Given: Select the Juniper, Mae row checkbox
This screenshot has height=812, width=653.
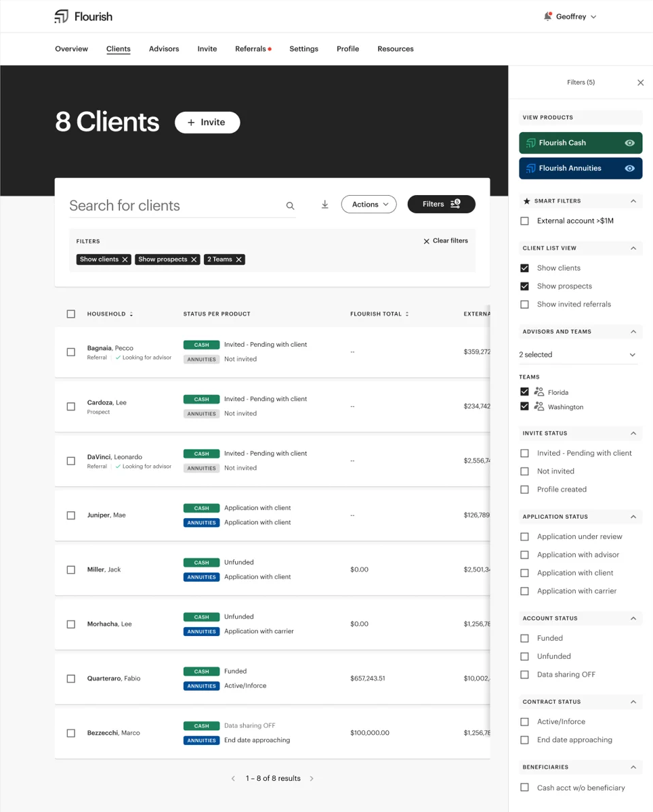Looking at the screenshot, I should tap(71, 515).
